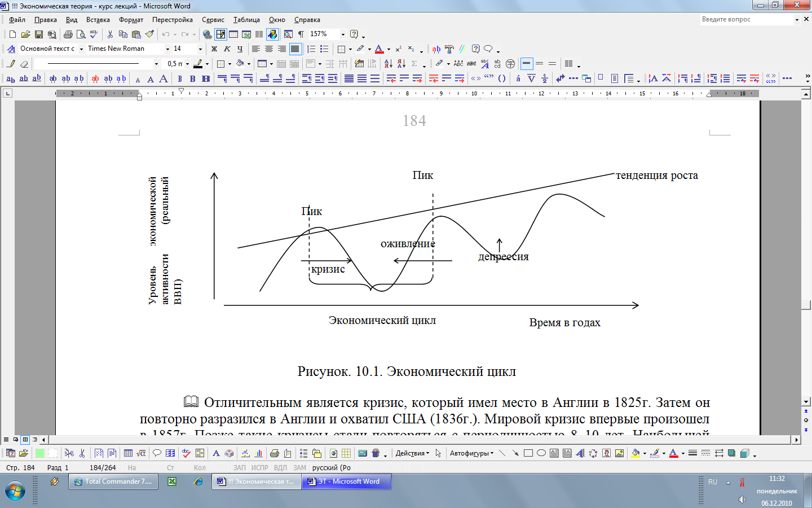Save the document with the floppy icon
The height and width of the screenshot is (508, 812).
coord(39,34)
